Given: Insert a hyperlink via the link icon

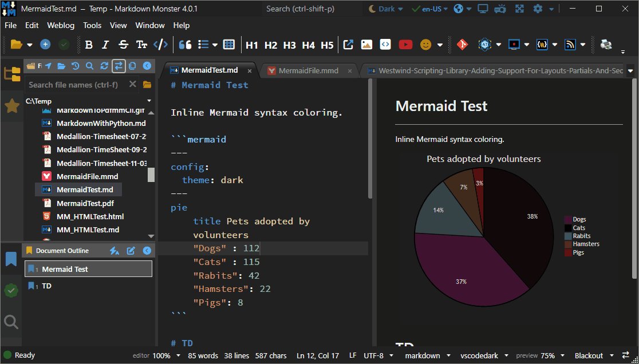Looking at the screenshot, I should [x=348, y=45].
